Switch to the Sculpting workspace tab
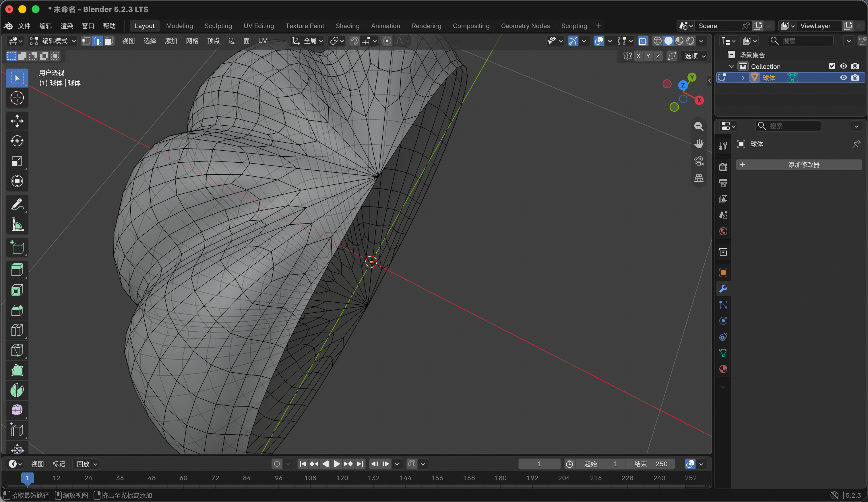The width and height of the screenshot is (868, 502). pyautogui.click(x=218, y=26)
